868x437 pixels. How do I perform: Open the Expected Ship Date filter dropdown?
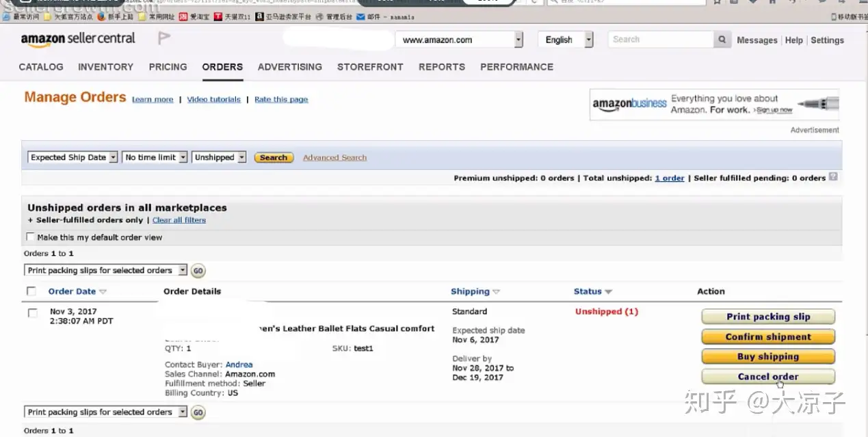click(73, 157)
